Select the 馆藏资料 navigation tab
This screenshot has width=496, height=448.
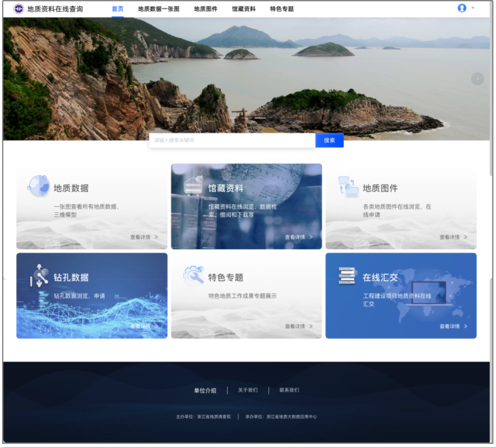244,9
